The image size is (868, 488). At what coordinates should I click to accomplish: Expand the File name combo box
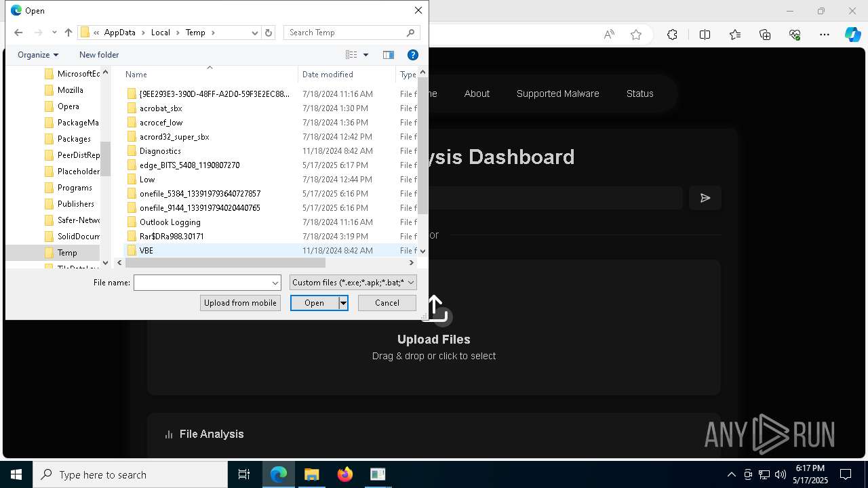[x=275, y=283]
